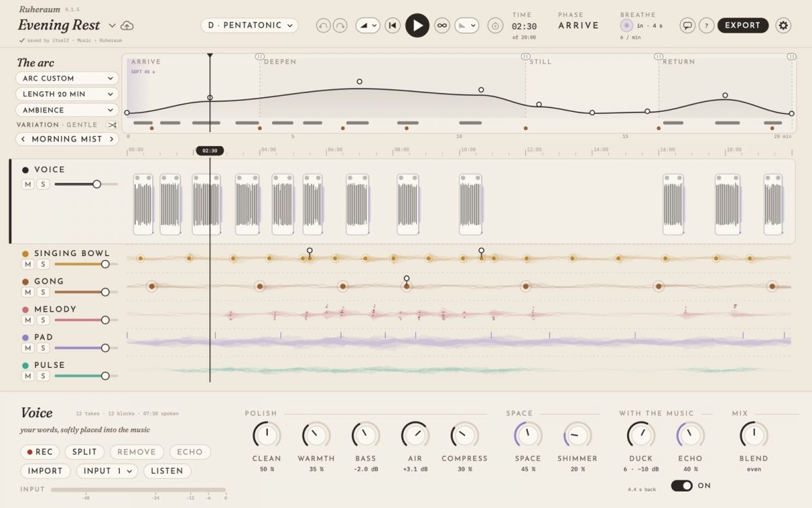Open the Ambience dropdown
Screen dimensions: 812x508
67,110
